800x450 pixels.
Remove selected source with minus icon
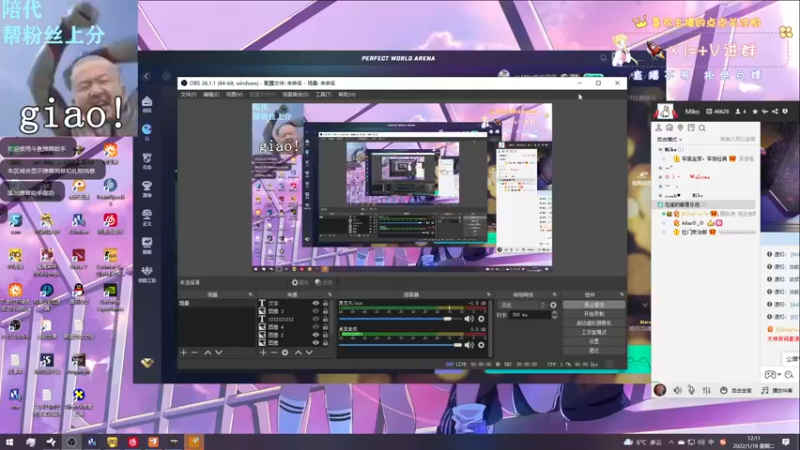pyautogui.click(x=274, y=353)
